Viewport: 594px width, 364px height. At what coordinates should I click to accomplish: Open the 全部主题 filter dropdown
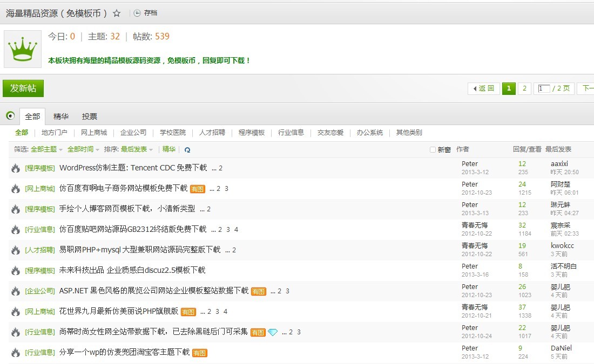46,149
